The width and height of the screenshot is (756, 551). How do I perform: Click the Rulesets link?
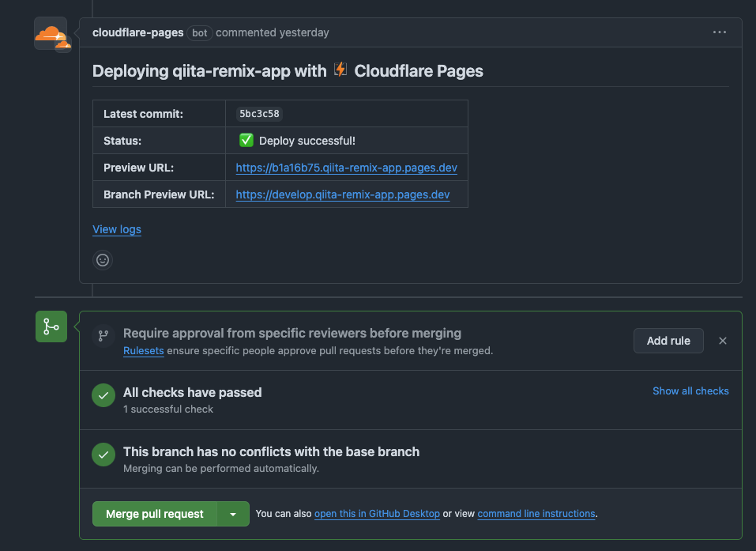pyautogui.click(x=143, y=350)
